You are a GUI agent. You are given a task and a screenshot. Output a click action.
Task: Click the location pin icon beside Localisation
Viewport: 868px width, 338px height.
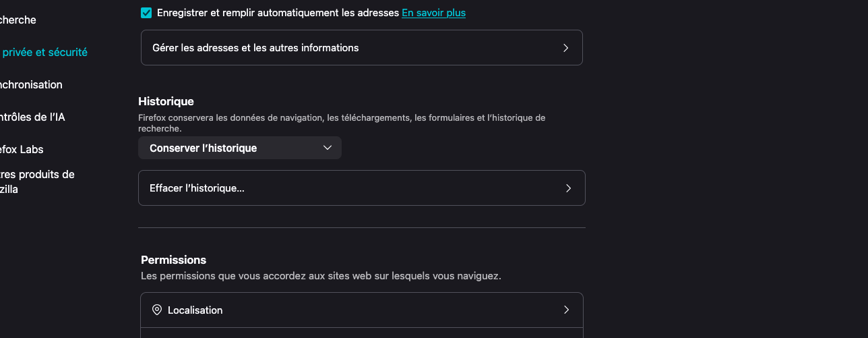(x=157, y=310)
